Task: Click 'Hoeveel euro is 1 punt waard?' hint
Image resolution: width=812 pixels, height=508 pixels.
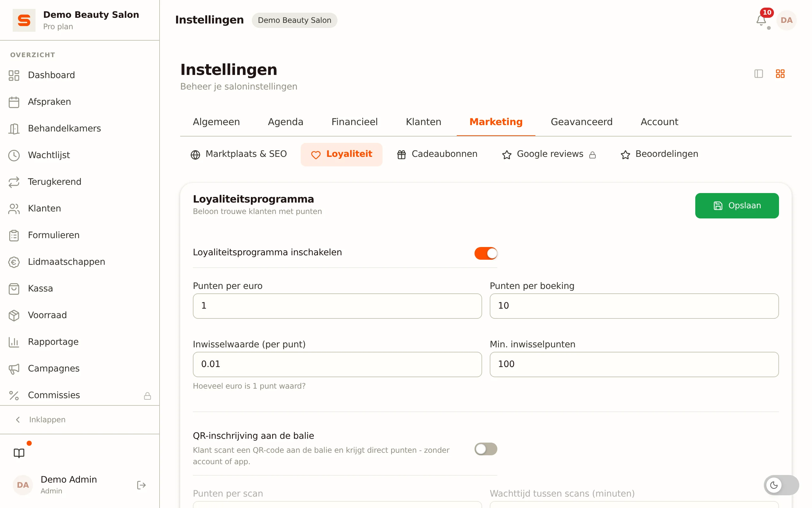Action: click(249, 386)
